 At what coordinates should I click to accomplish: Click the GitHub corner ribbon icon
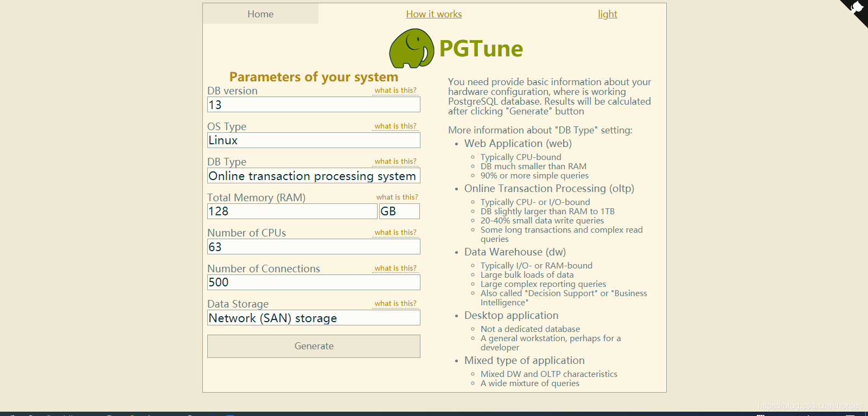[x=856, y=10]
